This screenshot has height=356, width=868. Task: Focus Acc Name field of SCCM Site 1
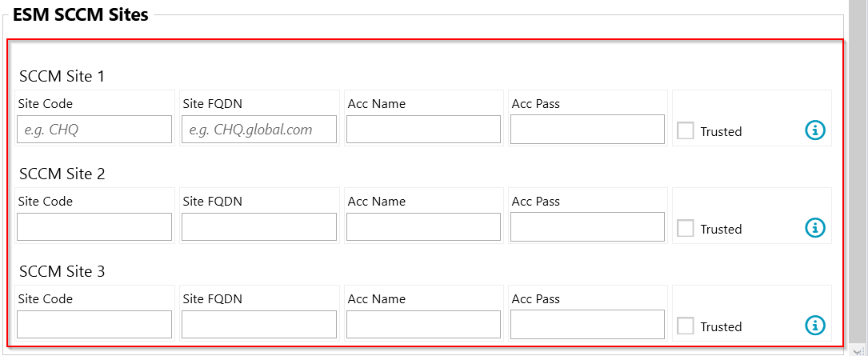(423, 130)
